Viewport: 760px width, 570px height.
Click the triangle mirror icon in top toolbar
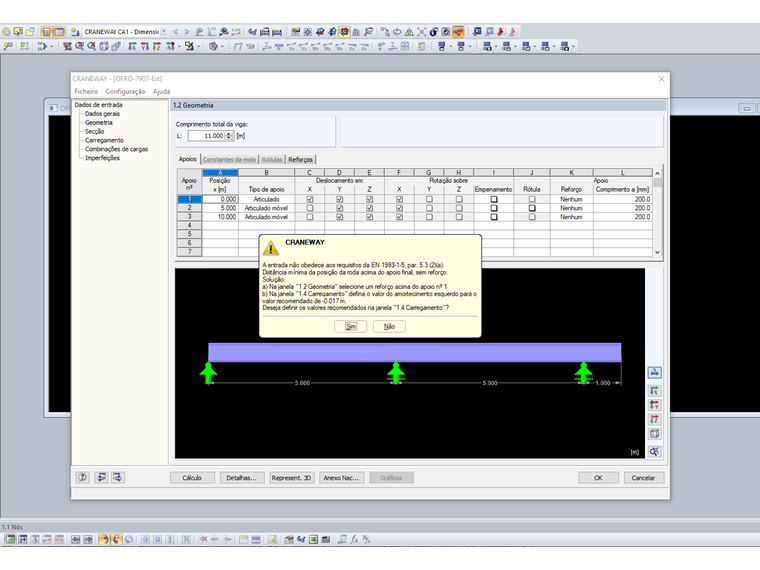pos(410,32)
